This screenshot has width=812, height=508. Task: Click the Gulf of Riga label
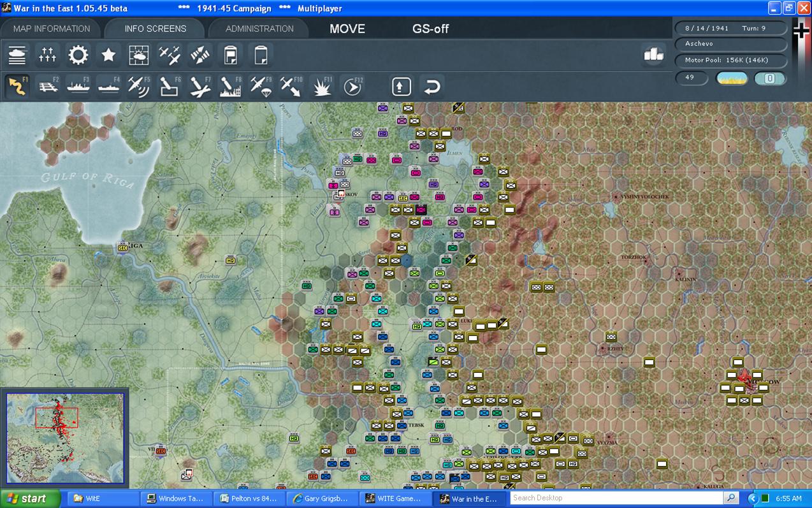point(88,179)
